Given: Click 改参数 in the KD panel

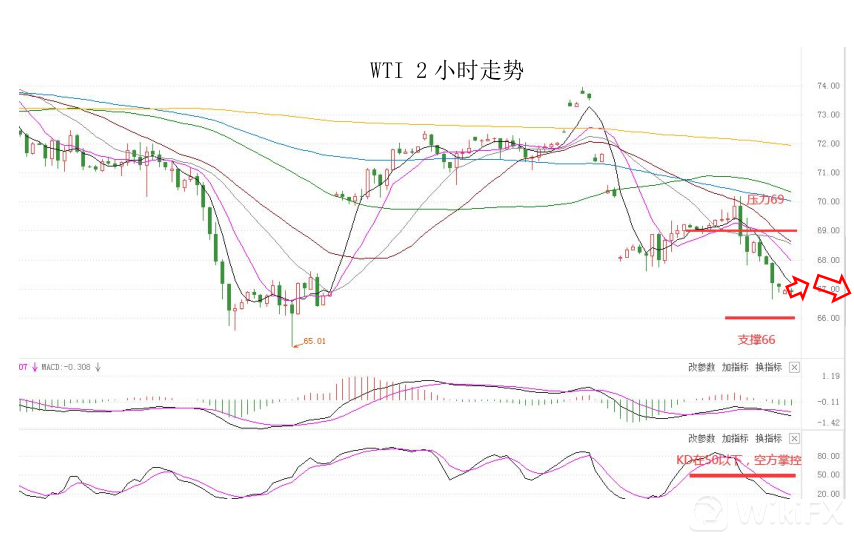Looking at the screenshot, I should click(x=702, y=439).
